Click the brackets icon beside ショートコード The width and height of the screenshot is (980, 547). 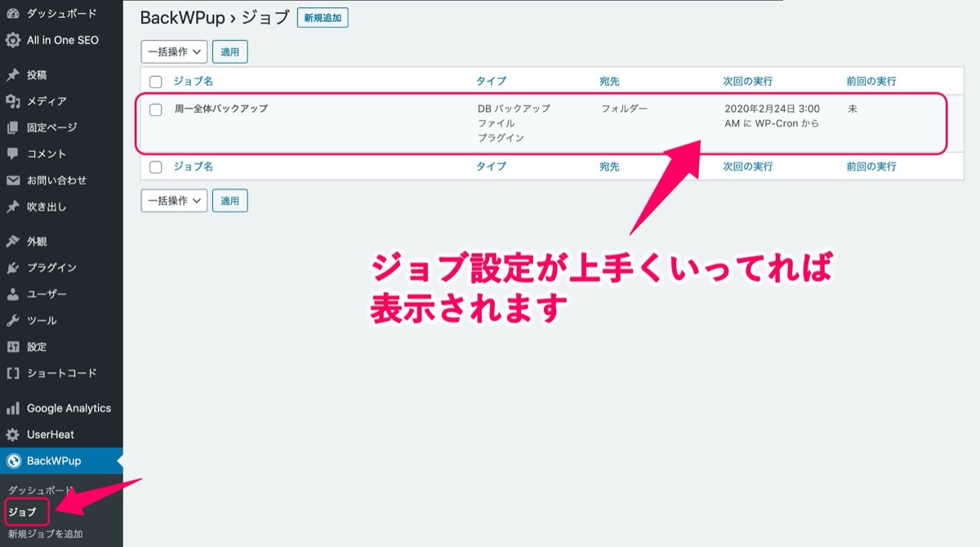point(13,373)
